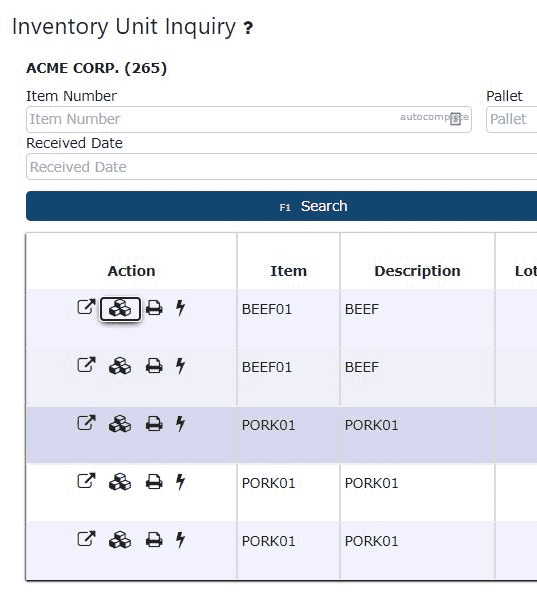
Task: Open the external link icon in last PORK01 row
Action: click(86, 539)
